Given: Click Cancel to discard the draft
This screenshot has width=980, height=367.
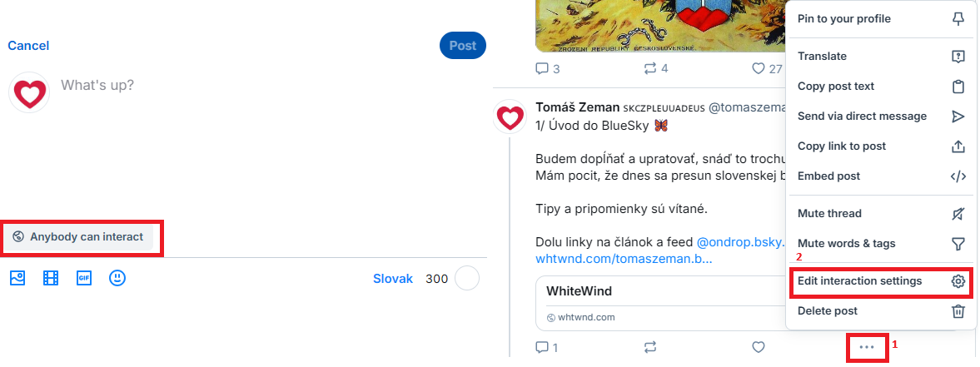Looking at the screenshot, I should point(28,46).
